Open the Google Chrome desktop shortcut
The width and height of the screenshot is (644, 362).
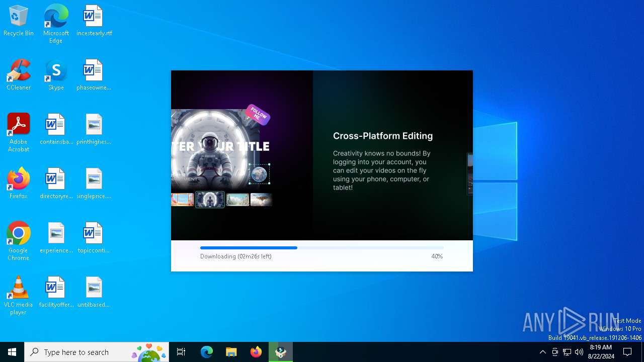click(19, 241)
